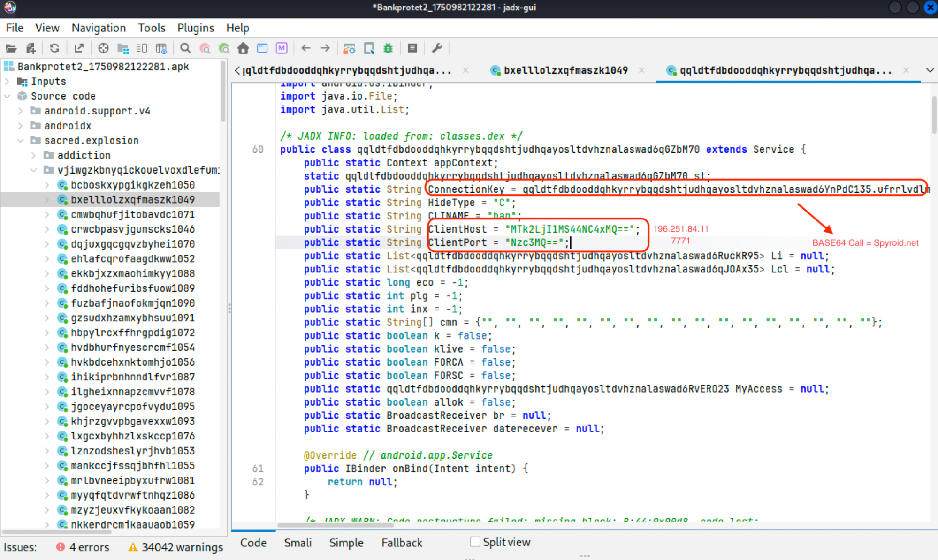Switch to Smali view

pyautogui.click(x=297, y=543)
